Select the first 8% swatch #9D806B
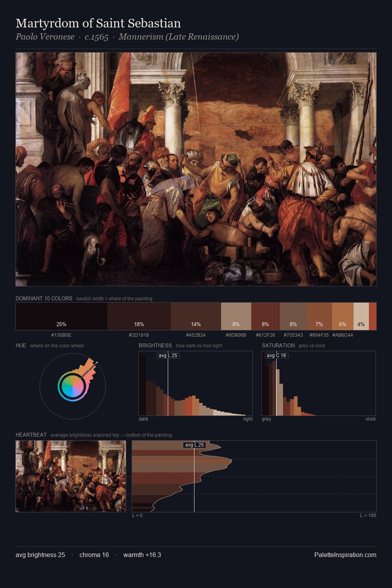 click(x=236, y=316)
